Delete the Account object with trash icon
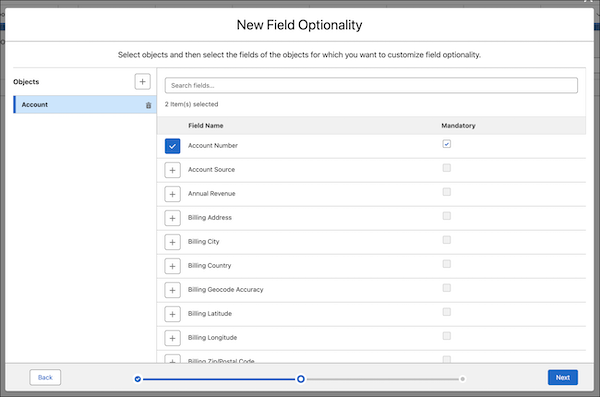The image size is (600, 397). 148,105
